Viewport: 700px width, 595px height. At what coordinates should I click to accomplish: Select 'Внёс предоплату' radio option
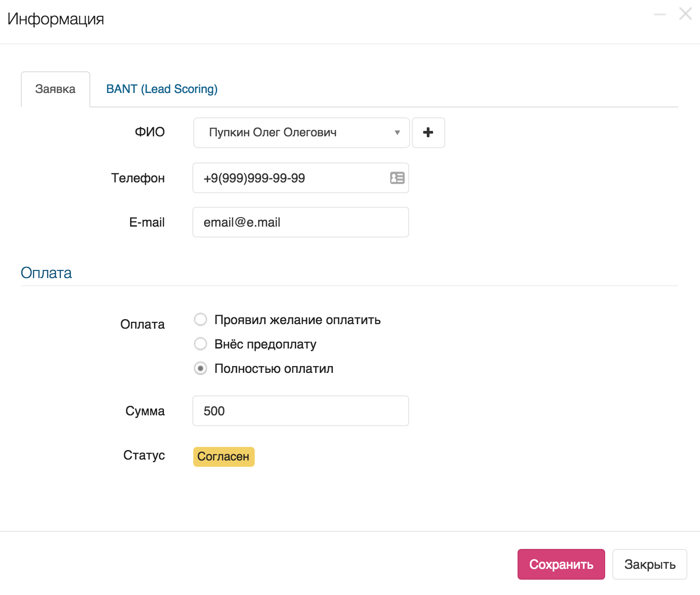(x=201, y=344)
